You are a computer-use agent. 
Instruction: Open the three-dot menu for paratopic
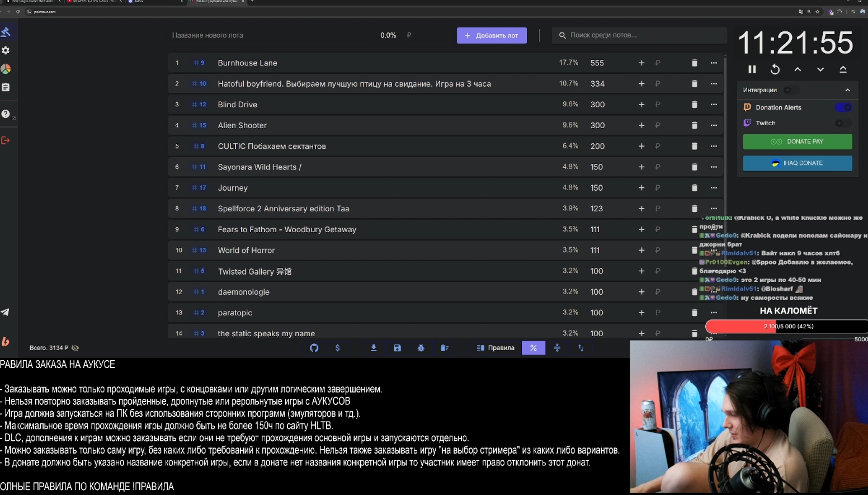714,313
